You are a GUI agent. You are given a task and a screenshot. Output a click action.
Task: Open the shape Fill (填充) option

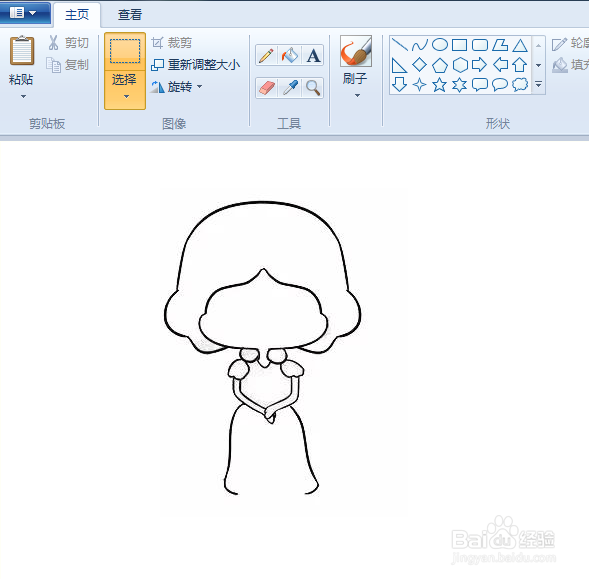pos(570,65)
